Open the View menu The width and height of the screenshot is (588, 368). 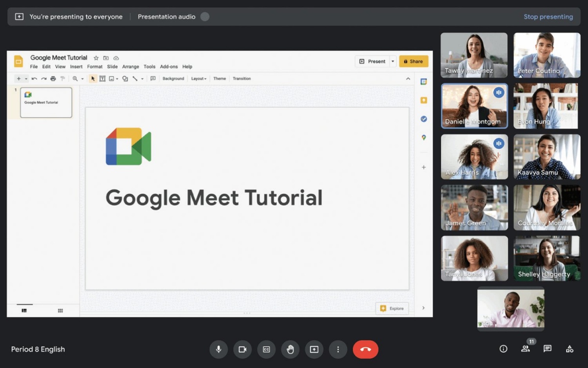tap(60, 67)
